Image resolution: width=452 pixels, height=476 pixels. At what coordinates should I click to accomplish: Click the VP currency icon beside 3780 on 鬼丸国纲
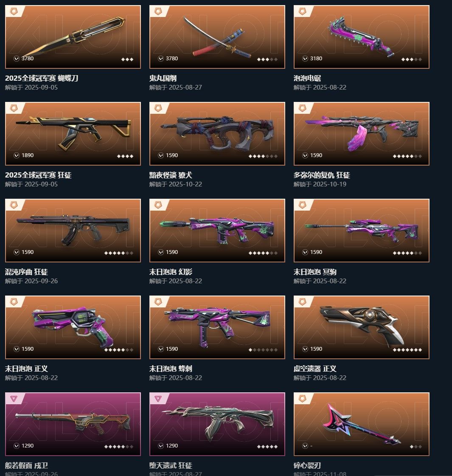pos(161,59)
